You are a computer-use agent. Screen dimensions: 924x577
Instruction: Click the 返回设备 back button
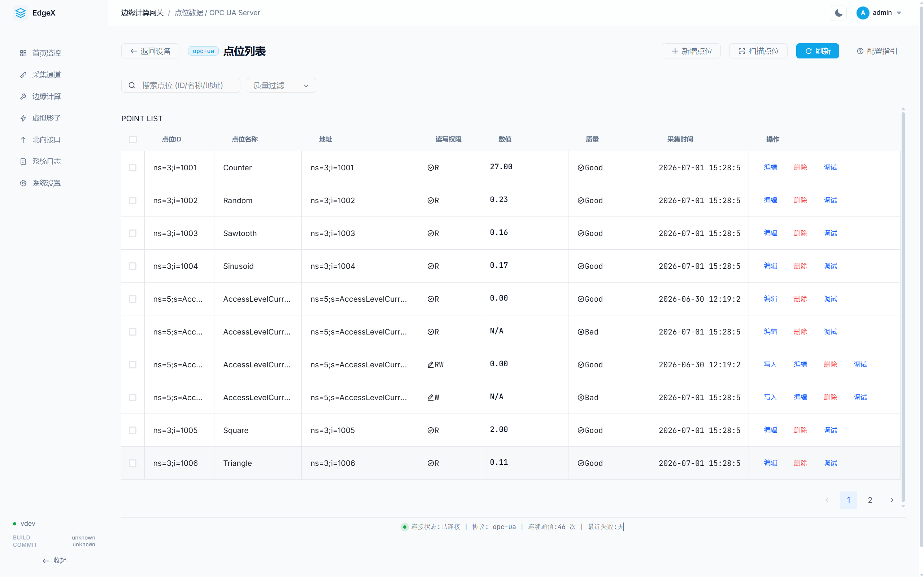pyautogui.click(x=150, y=51)
